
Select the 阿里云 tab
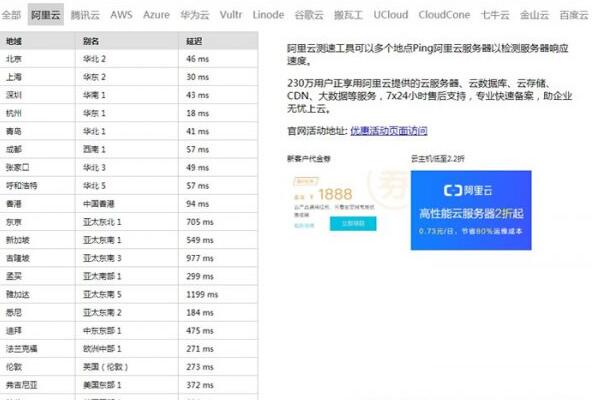[46, 15]
